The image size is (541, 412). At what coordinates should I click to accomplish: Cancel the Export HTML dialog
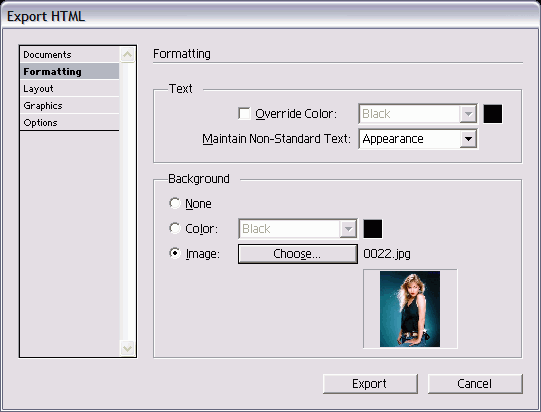475,384
